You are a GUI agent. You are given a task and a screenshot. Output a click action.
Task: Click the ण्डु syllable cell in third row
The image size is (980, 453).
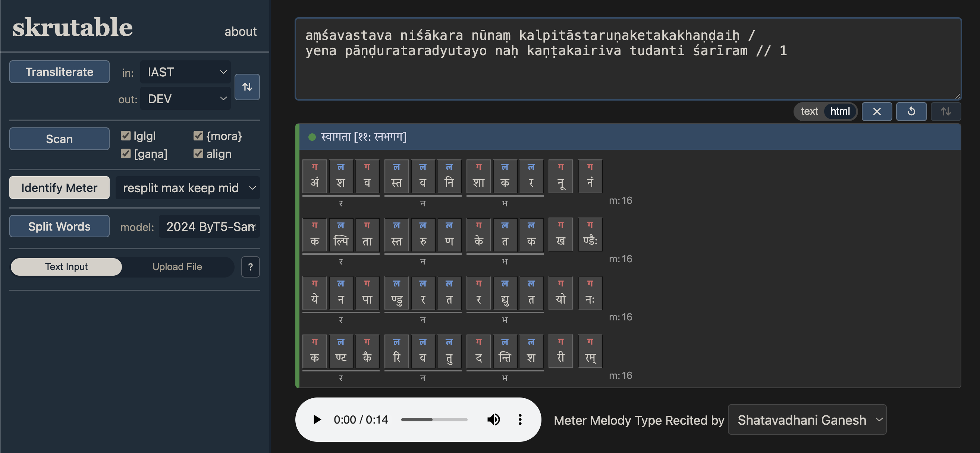tap(396, 293)
